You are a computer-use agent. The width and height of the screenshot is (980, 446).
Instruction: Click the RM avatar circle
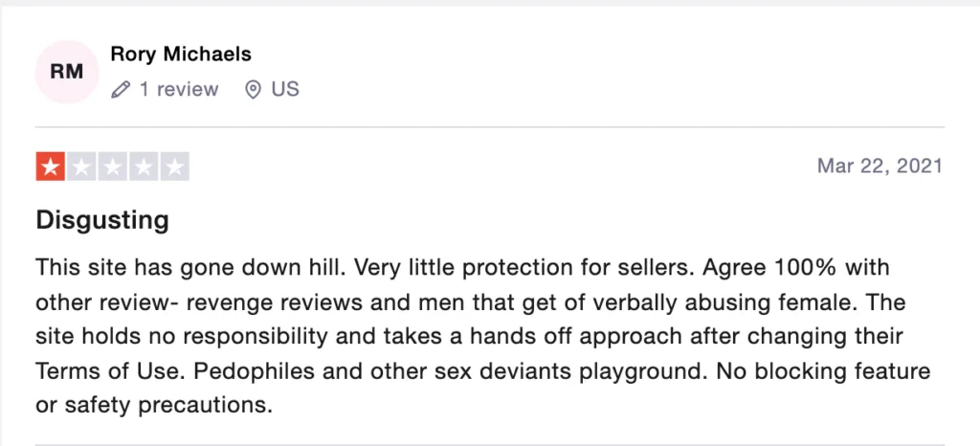tap(67, 72)
